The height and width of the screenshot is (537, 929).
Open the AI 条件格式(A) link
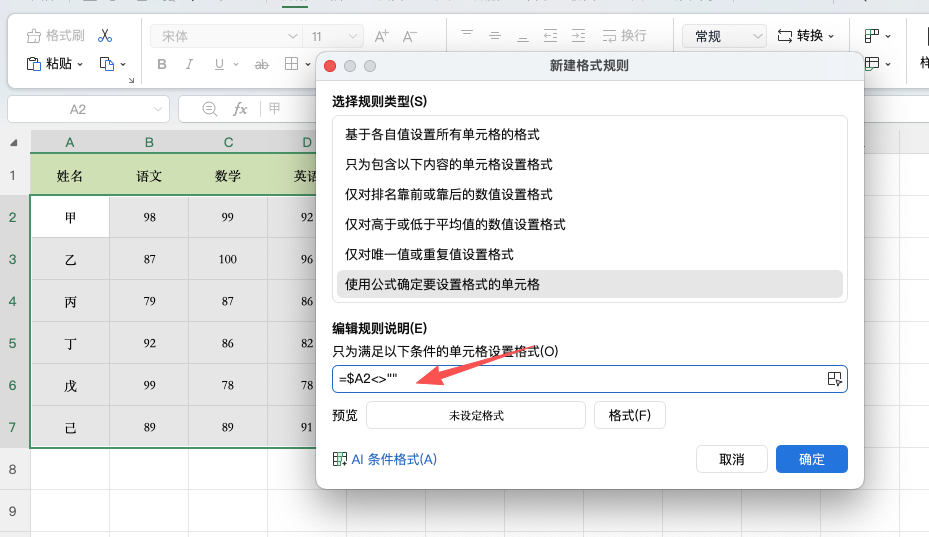pos(394,459)
